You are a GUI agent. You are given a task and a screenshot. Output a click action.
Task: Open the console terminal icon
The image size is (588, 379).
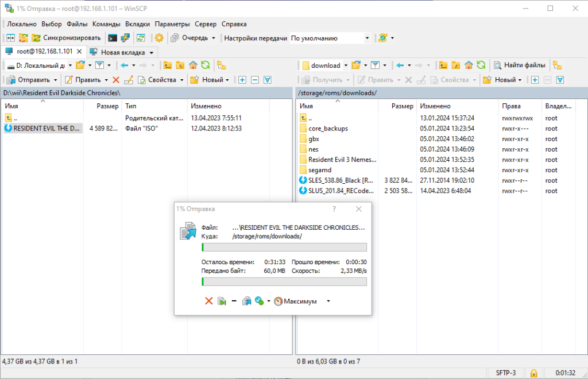[112, 38]
